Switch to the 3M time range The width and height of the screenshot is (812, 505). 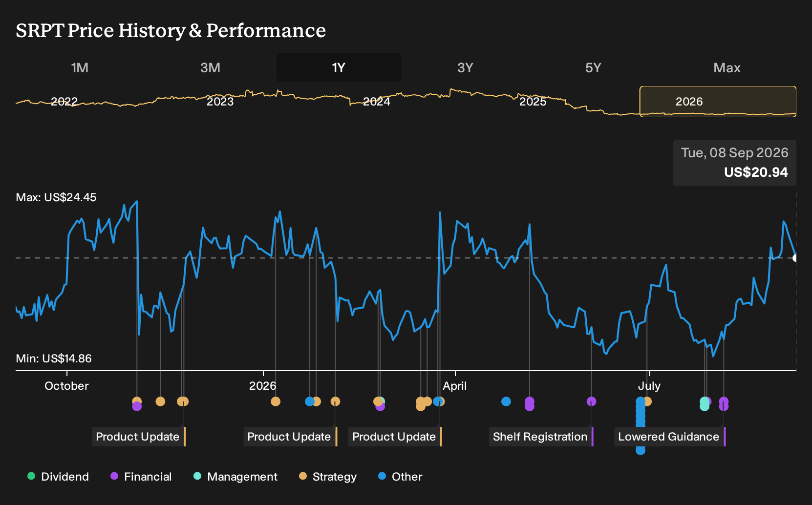[x=210, y=68]
